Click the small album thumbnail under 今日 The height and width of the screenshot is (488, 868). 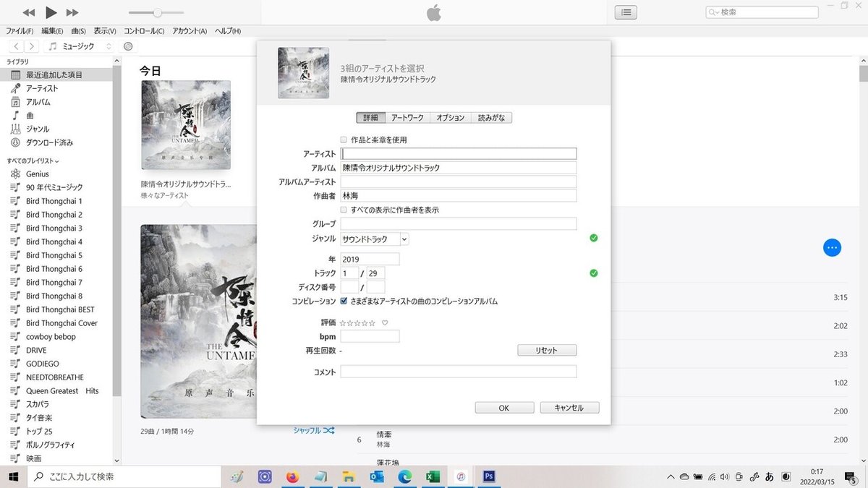tap(186, 124)
